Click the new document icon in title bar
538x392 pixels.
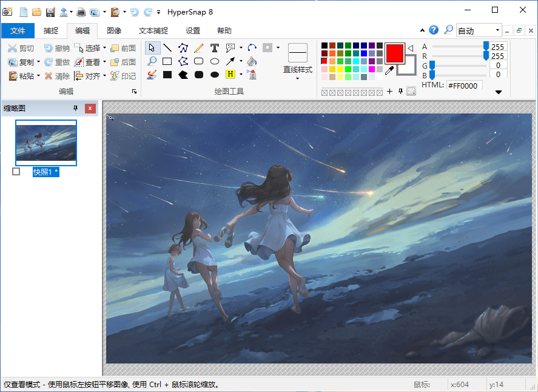23,12
